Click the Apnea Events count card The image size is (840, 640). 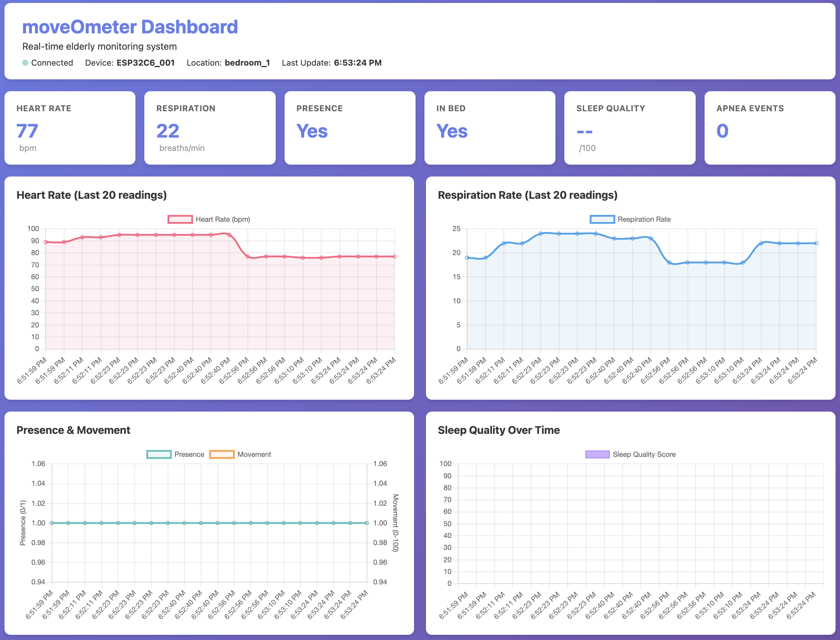click(x=770, y=128)
